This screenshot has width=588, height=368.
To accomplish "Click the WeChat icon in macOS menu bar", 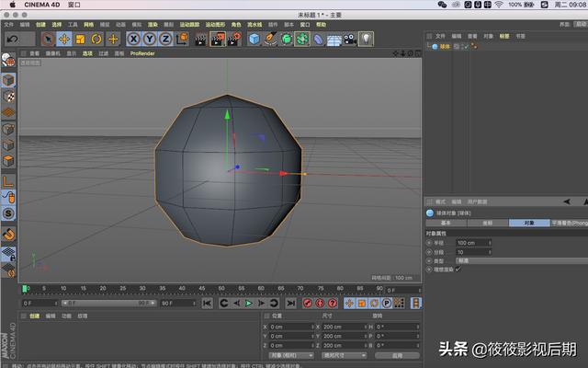I will coord(442,5).
